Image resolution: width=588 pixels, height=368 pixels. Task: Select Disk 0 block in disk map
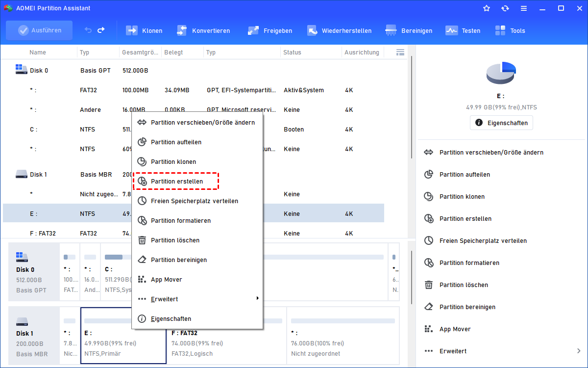34,271
